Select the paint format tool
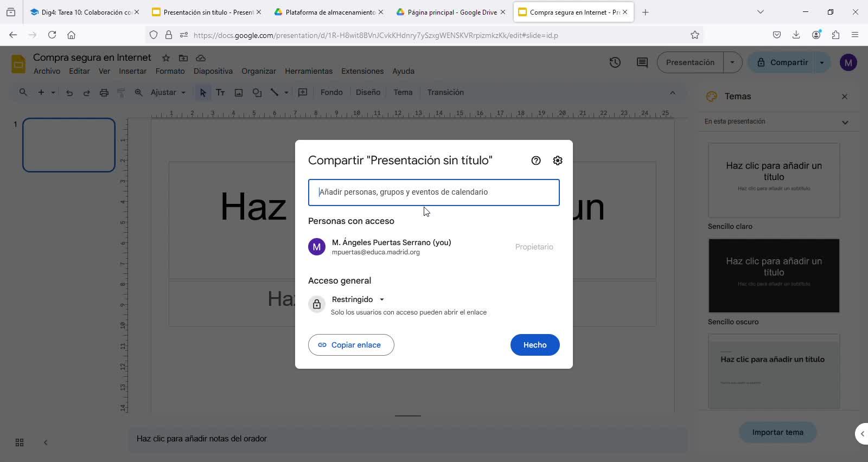 [121, 93]
